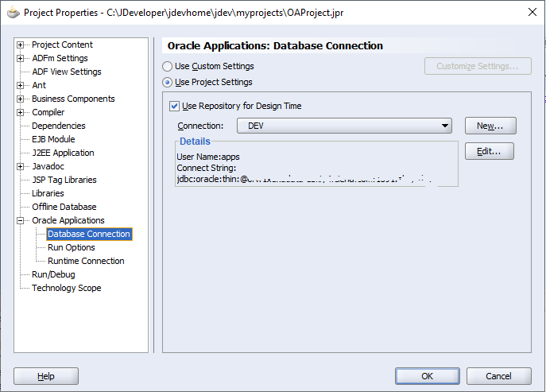Click the Cancel button
This screenshot has height=392, width=546.
[498, 376]
